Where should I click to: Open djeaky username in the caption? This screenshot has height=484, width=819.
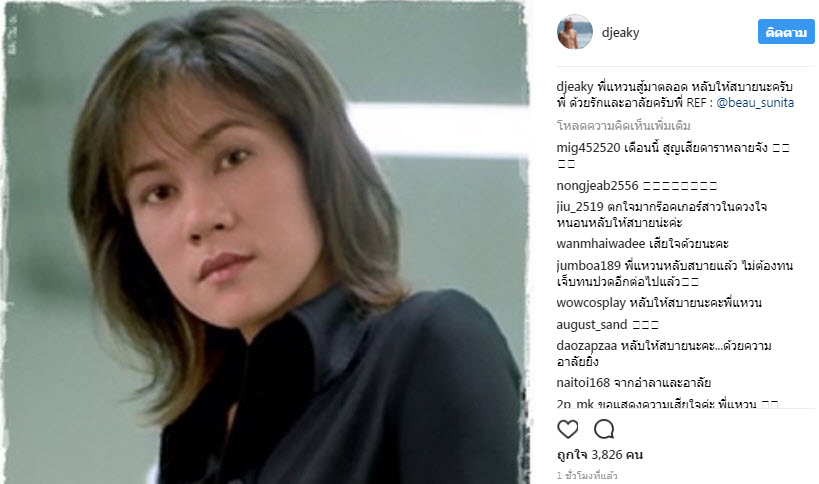pyautogui.click(x=575, y=87)
